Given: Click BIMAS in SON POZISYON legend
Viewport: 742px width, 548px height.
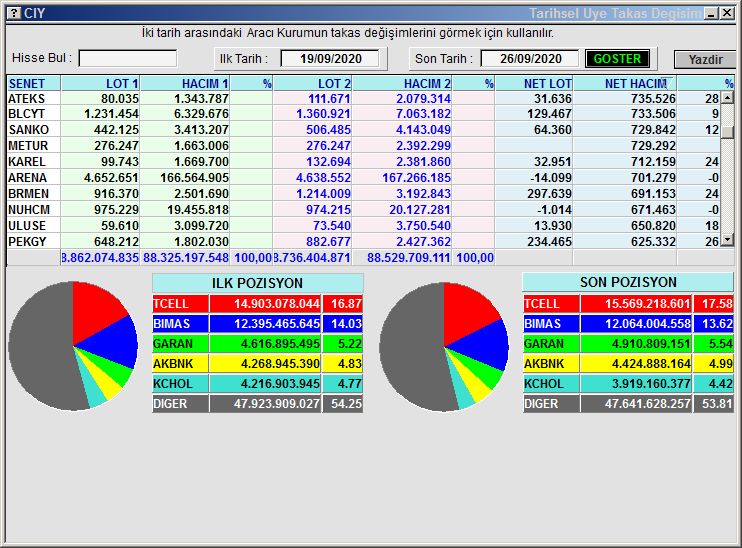Looking at the screenshot, I should point(551,324).
